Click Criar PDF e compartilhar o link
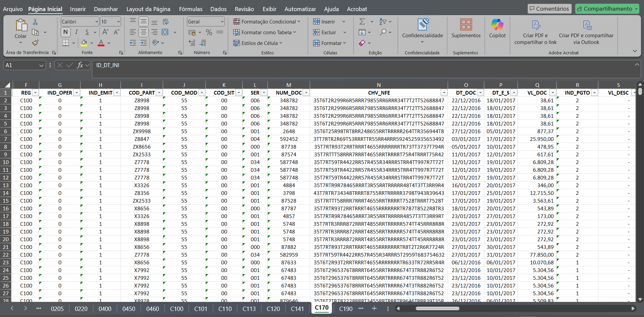This screenshot has height=317, width=644. [535, 32]
